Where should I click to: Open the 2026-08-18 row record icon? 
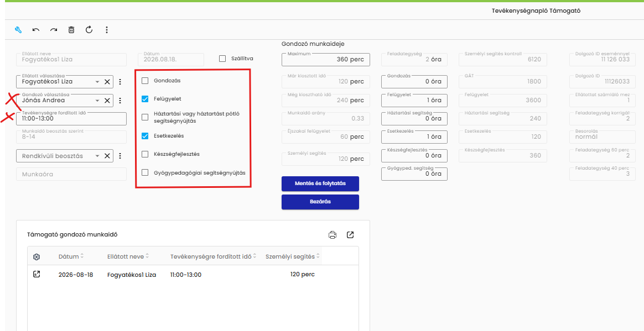click(37, 275)
